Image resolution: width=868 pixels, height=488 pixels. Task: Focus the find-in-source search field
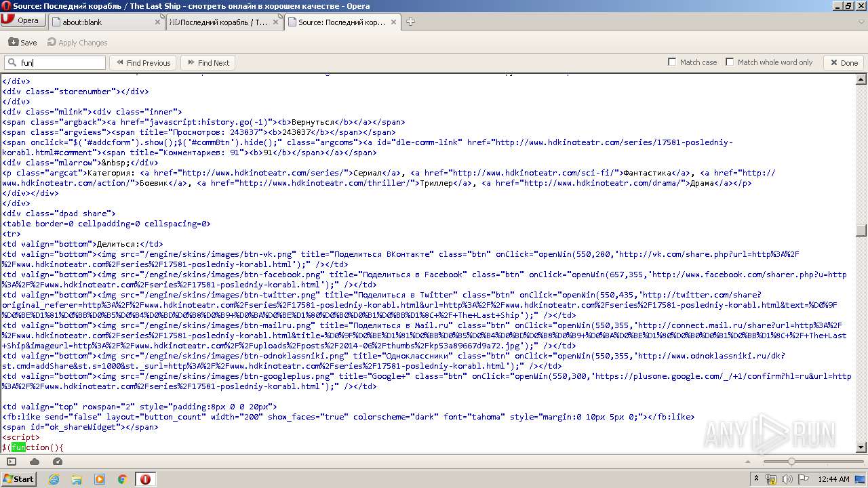pyautogui.click(x=55, y=62)
